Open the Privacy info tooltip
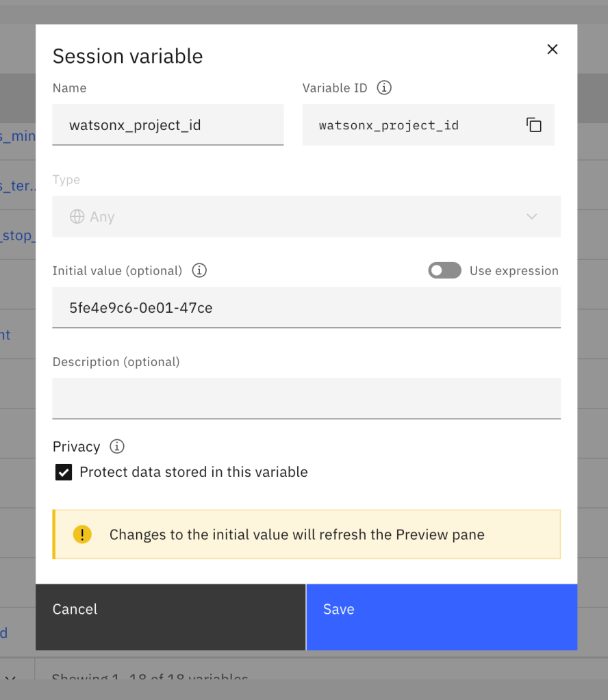 117,447
